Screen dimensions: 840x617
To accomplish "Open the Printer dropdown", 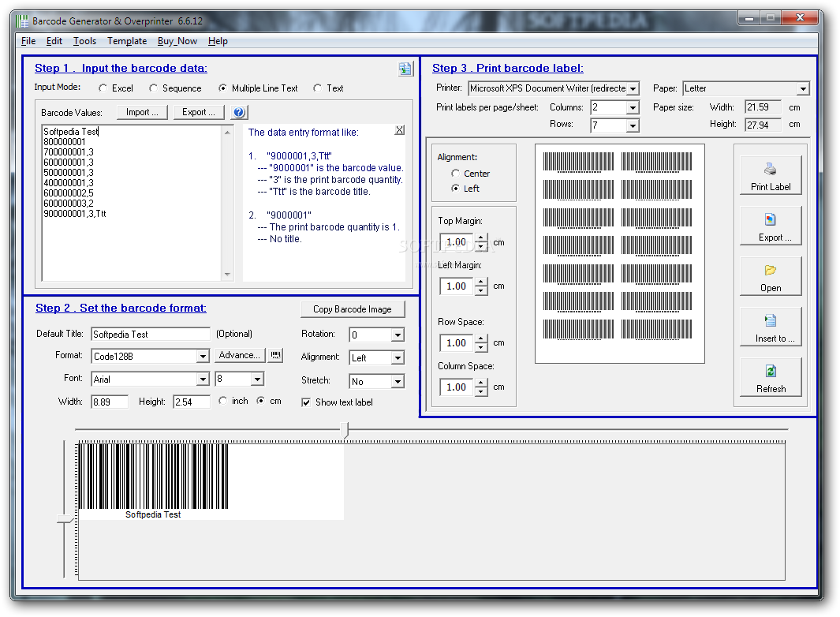I will [x=633, y=88].
